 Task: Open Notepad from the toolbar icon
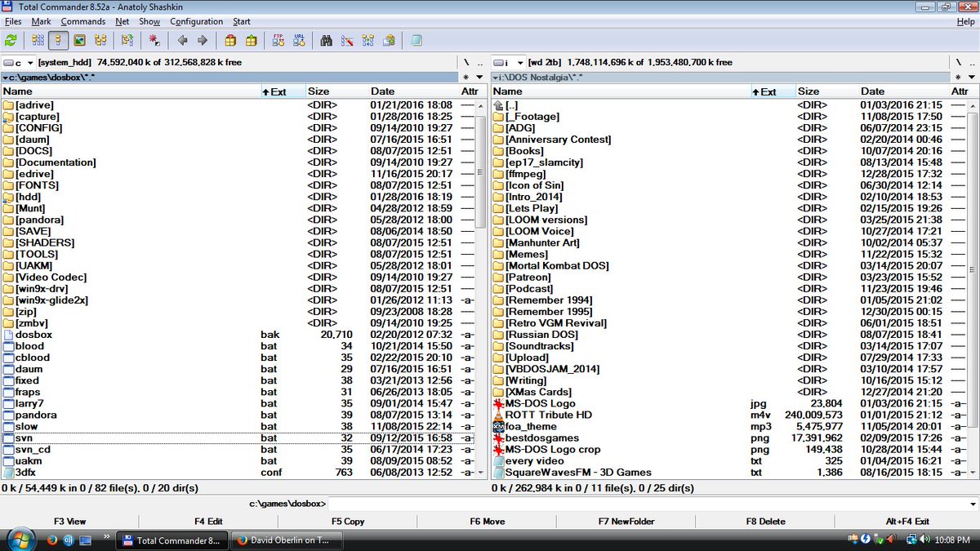(x=416, y=40)
